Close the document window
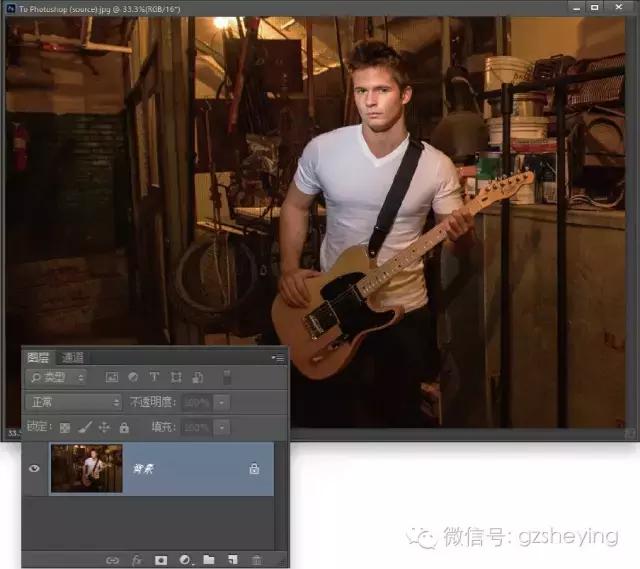640x569 pixels. point(619,7)
